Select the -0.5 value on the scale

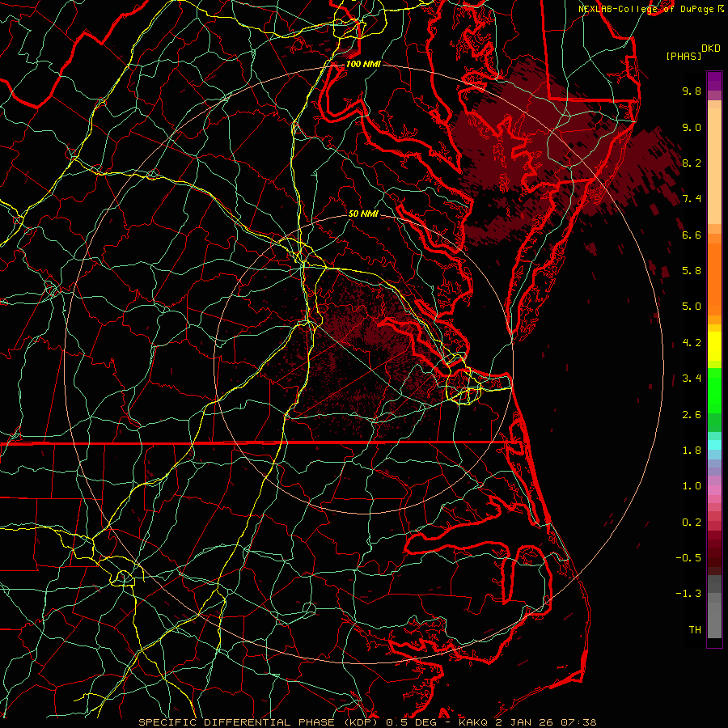coord(688,558)
